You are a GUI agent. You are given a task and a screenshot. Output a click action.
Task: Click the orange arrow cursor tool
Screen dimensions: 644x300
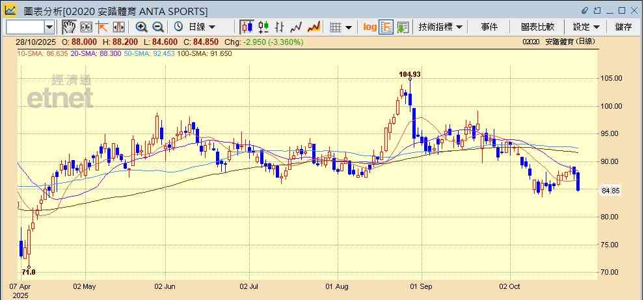[102, 27]
